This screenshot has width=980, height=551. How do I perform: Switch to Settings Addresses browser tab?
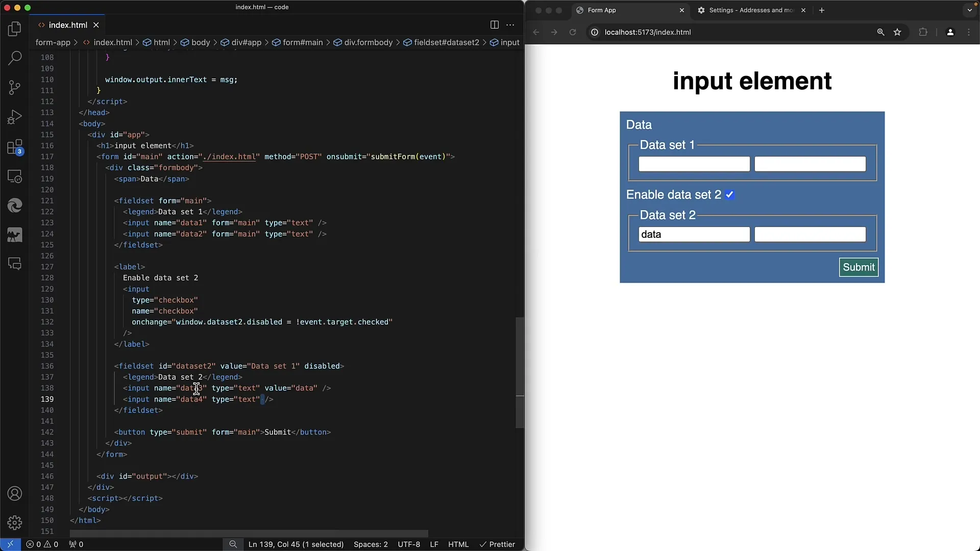750,10
